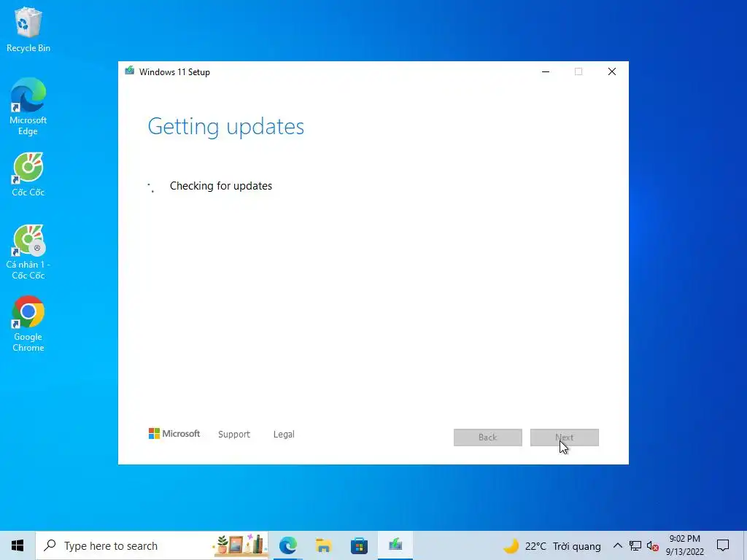
Task: Click the Windows 11 Setup taskbar icon
Action: 395,545
